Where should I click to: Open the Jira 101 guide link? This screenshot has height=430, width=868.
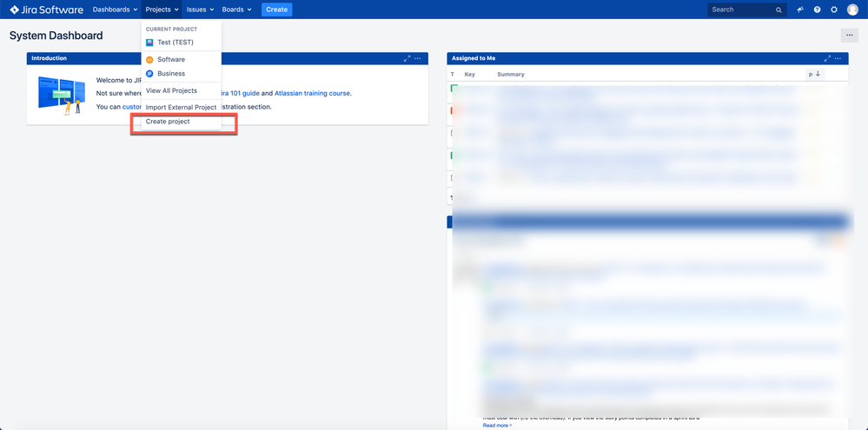(x=240, y=93)
